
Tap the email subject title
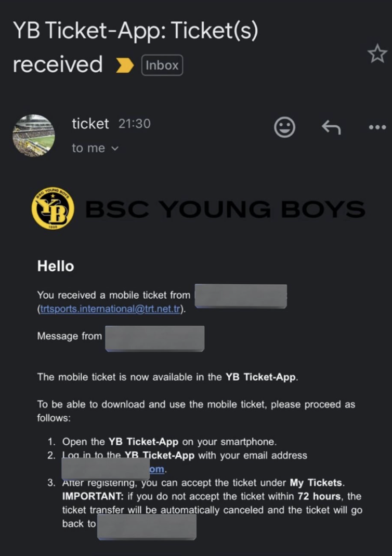136,47
